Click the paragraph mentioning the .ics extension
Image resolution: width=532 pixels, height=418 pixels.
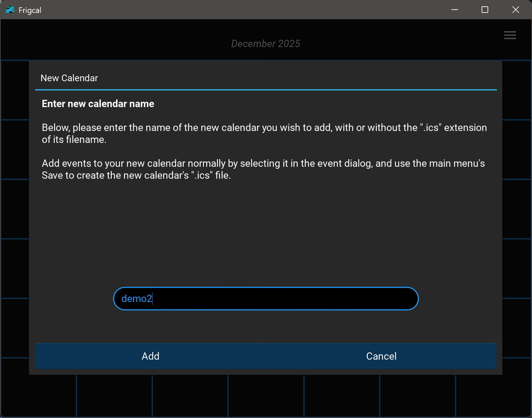(x=264, y=133)
